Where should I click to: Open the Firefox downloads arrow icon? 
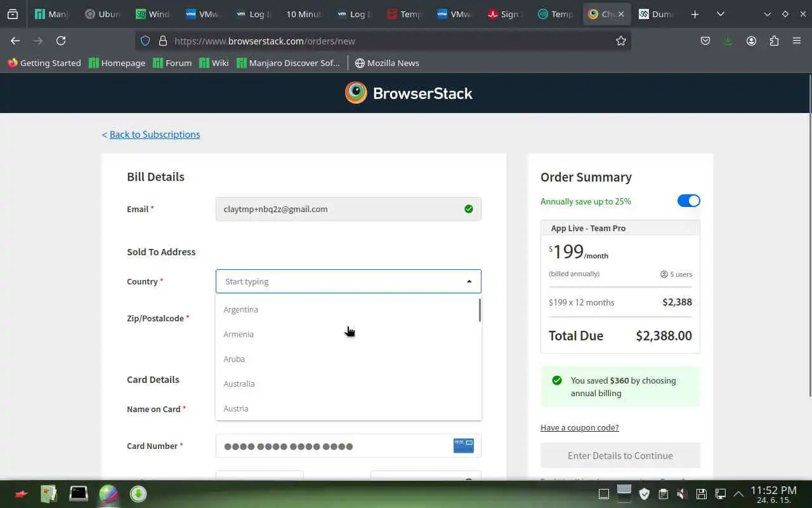tap(728, 41)
